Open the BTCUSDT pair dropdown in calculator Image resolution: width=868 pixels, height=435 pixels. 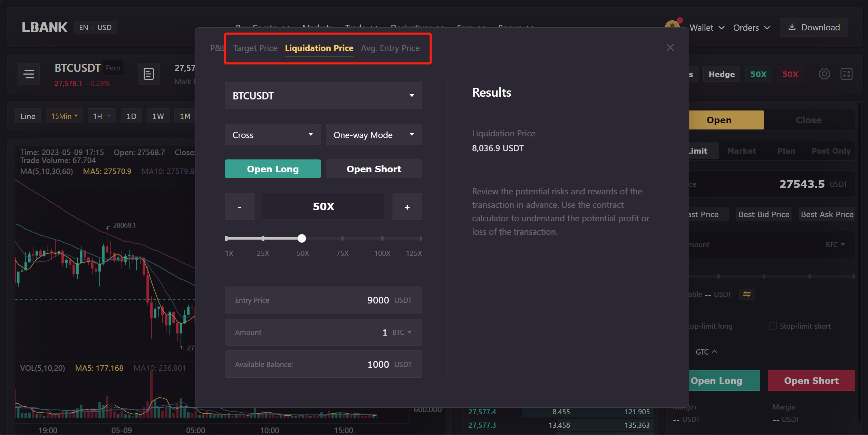(323, 96)
